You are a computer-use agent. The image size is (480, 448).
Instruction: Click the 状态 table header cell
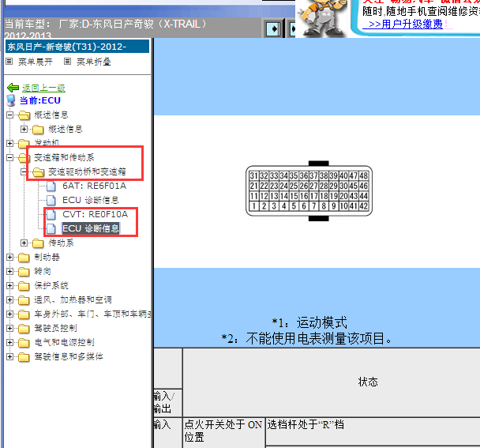368,382
